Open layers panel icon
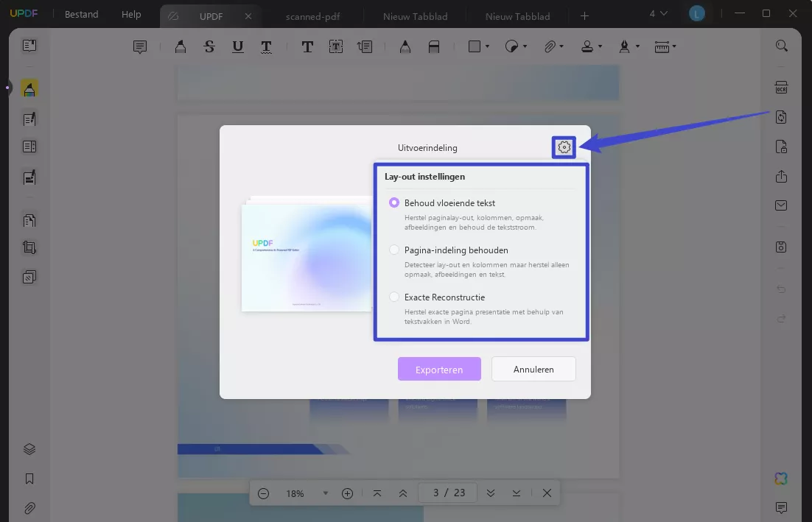This screenshot has width=812, height=522. coord(29,449)
